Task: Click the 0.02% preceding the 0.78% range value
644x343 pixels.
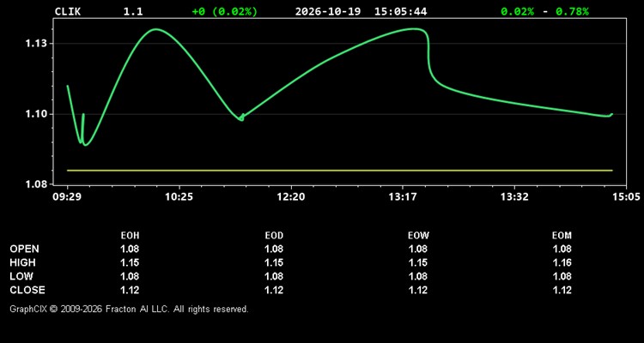Action: click(517, 11)
